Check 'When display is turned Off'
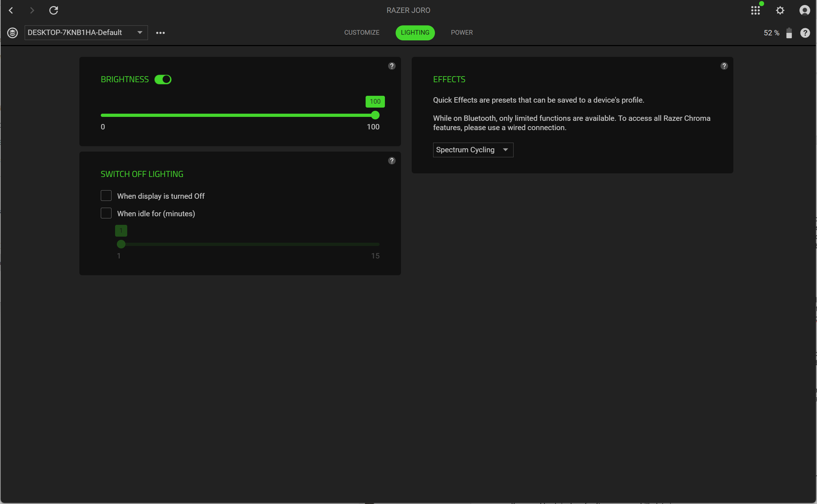This screenshot has height=504, width=817. tap(106, 196)
